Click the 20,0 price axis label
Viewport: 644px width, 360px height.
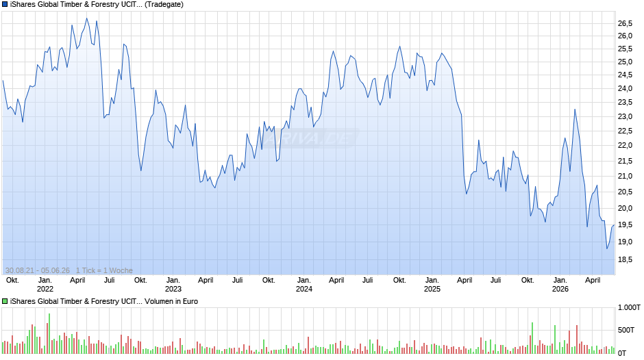pos(625,209)
